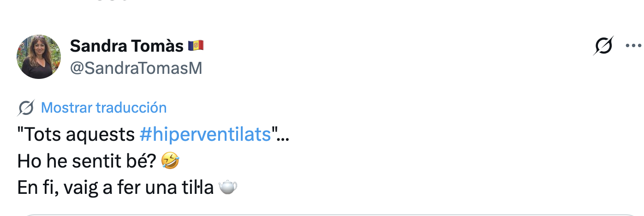Click the Andorra flag emoji after the name
The height and width of the screenshot is (216, 644).
[196, 46]
